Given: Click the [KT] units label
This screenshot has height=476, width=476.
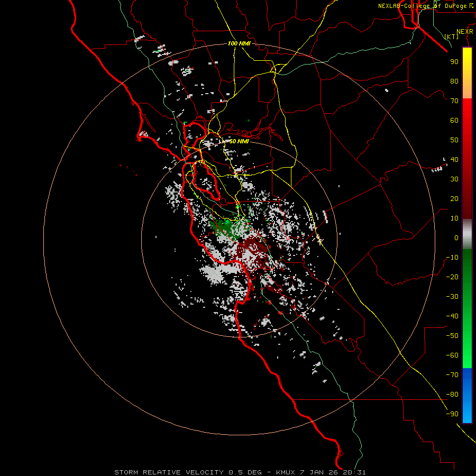Looking at the screenshot, I should (452, 36).
